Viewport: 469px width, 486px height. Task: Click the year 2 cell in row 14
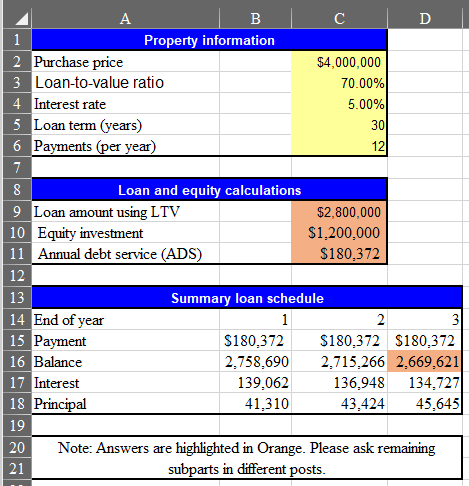[x=339, y=319]
